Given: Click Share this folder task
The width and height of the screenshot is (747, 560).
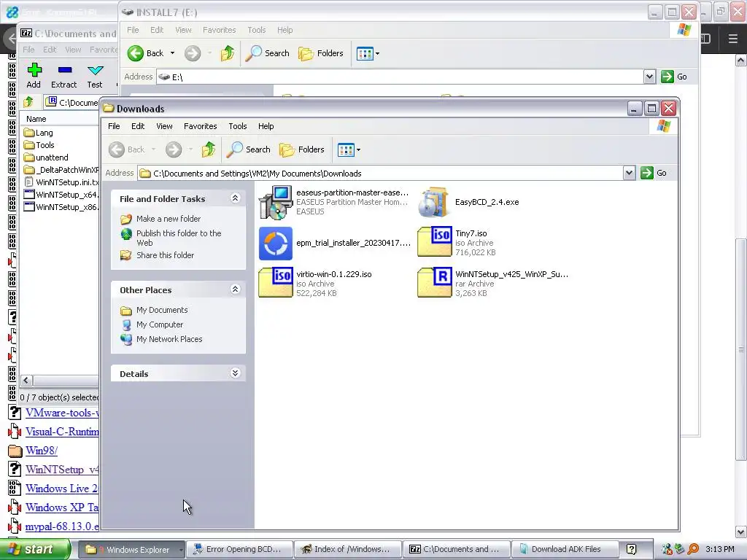Looking at the screenshot, I should coord(165,255).
